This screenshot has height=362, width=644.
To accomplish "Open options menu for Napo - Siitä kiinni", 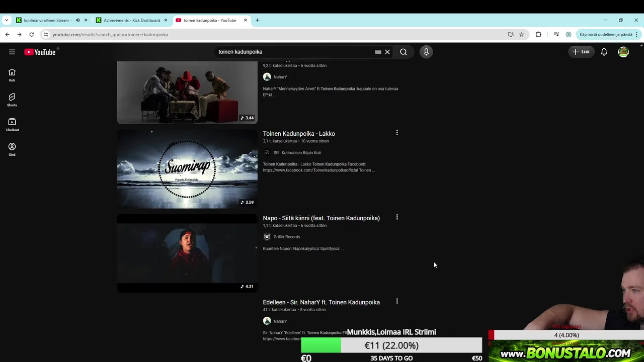I will pyautogui.click(x=397, y=217).
